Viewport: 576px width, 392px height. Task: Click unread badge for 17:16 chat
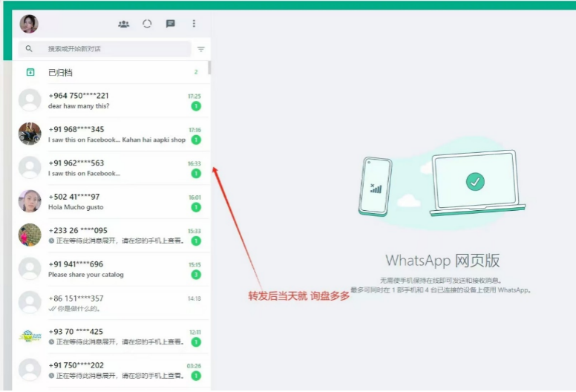tap(196, 140)
